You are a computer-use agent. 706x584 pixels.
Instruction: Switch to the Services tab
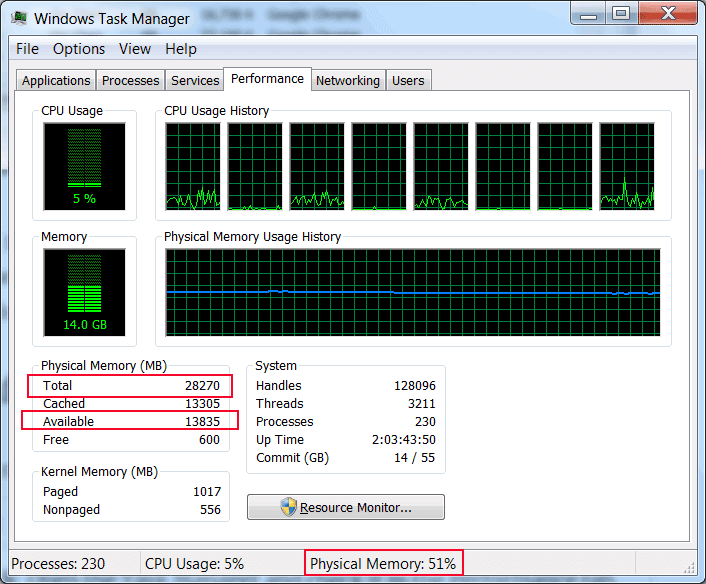click(x=195, y=81)
